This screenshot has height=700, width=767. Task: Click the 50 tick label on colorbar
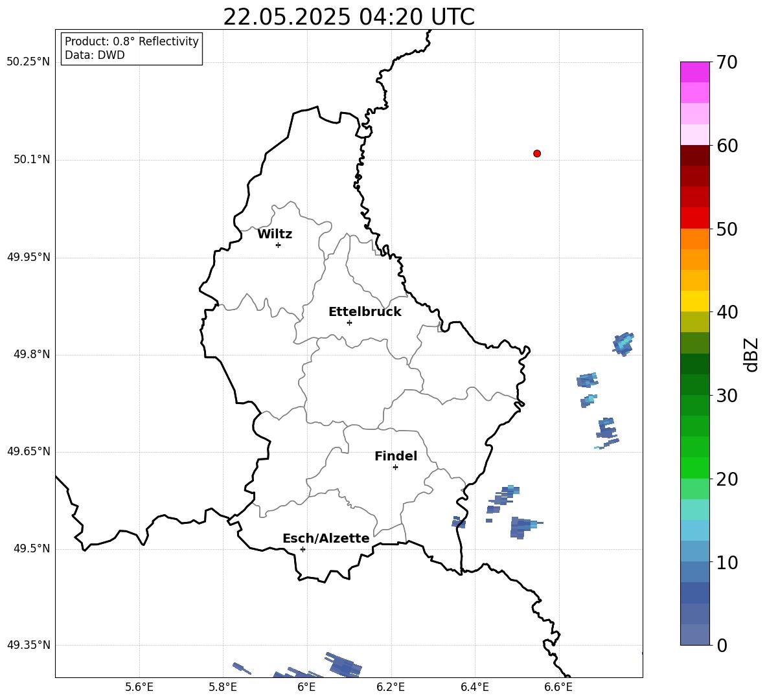[x=727, y=229]
